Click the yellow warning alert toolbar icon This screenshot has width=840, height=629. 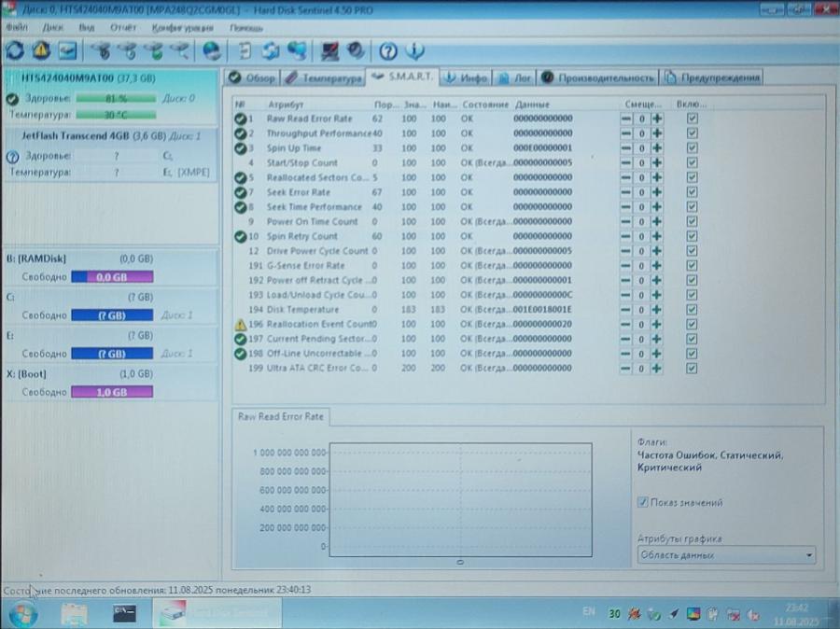41,50
